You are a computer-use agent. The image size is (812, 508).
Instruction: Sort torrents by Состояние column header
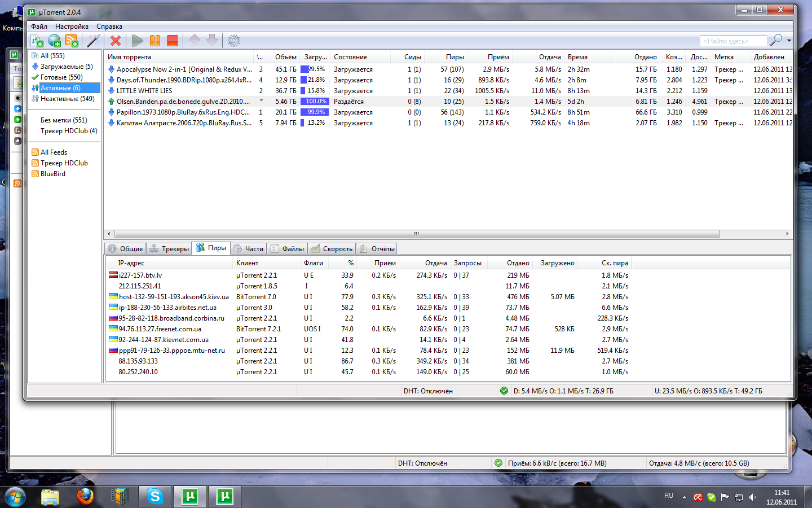pos(361,57)
